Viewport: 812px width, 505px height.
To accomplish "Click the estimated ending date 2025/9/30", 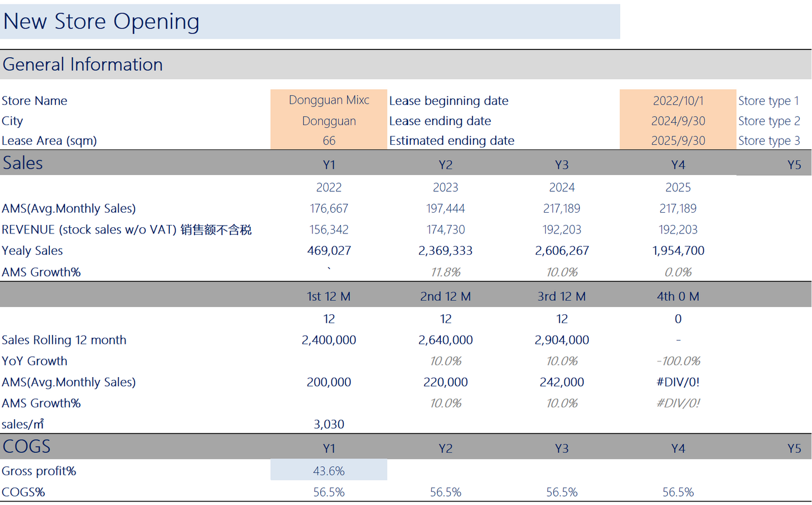I will pos(677,141).
